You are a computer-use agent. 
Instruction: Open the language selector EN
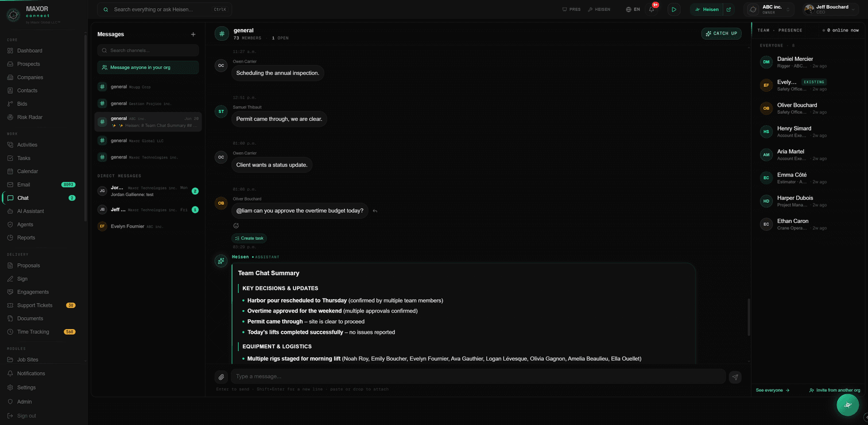point(633,9)
